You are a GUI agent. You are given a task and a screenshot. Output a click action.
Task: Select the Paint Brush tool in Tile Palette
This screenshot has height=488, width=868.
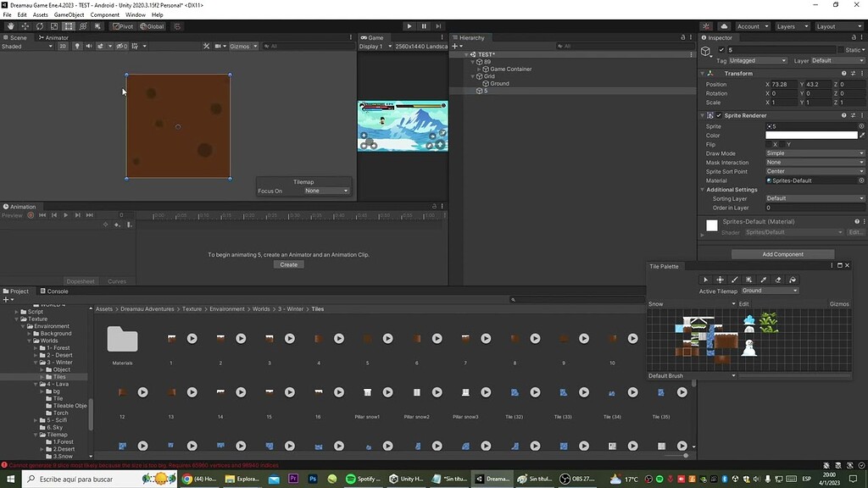[734, 280]
